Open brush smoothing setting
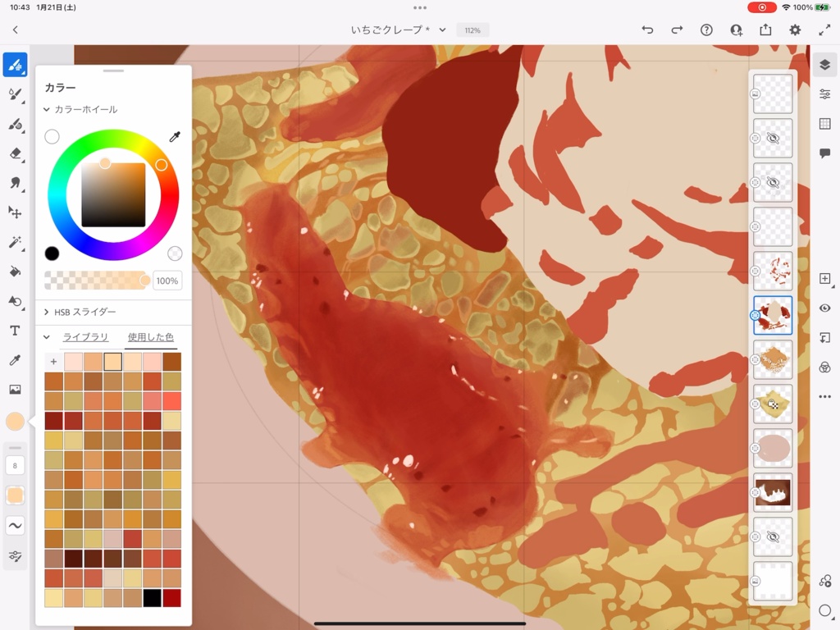The height and width of the screenshot is (630, 840). tap(15, 526)
